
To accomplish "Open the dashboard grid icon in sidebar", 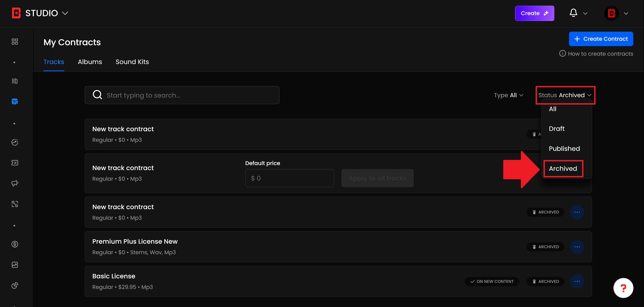I will click(15, 41).
